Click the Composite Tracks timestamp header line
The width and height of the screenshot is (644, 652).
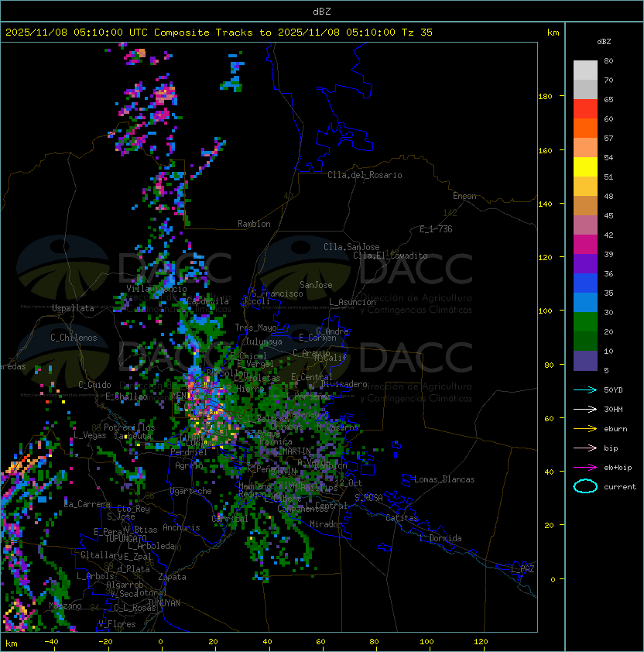[219, 32]
